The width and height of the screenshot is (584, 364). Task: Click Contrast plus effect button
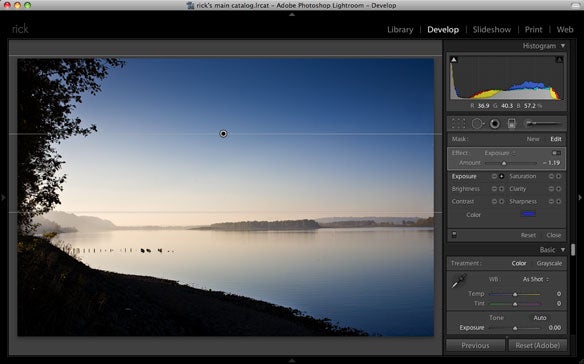pyautogui.click(x=502, y=202)
